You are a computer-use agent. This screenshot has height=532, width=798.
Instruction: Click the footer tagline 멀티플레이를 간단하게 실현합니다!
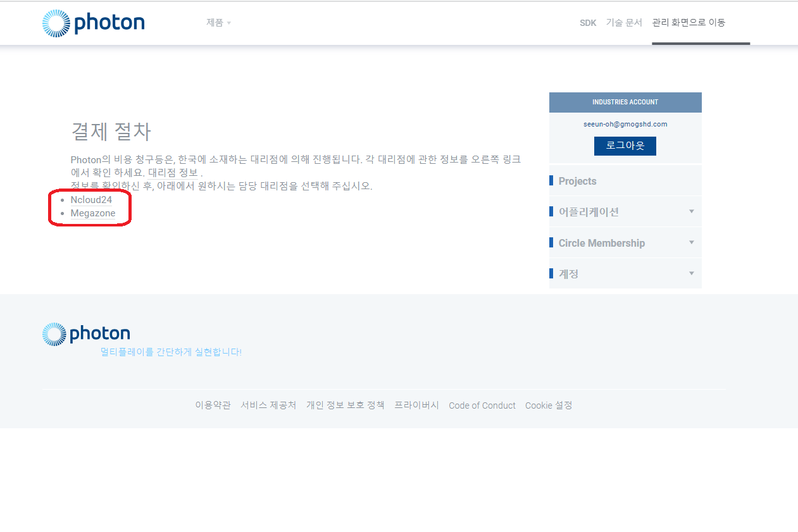tap(171, 352)
